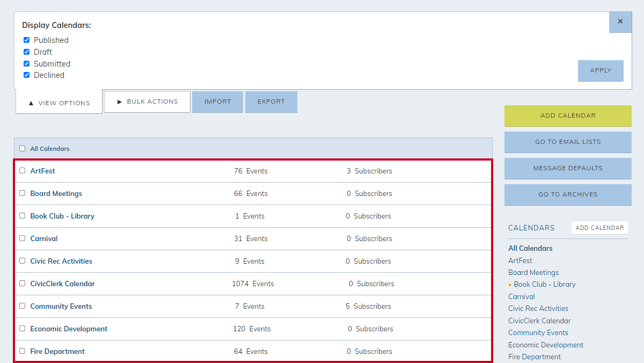Viewport: 644px width, 363px height.
Task: Click Fire Department's 64 Events count
Action: (251, 351)
